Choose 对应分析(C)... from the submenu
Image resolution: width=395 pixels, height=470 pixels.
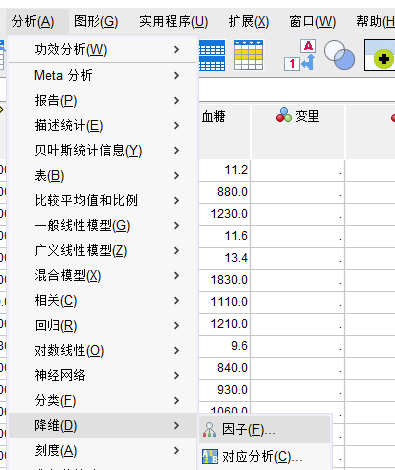tap(265, 456)
